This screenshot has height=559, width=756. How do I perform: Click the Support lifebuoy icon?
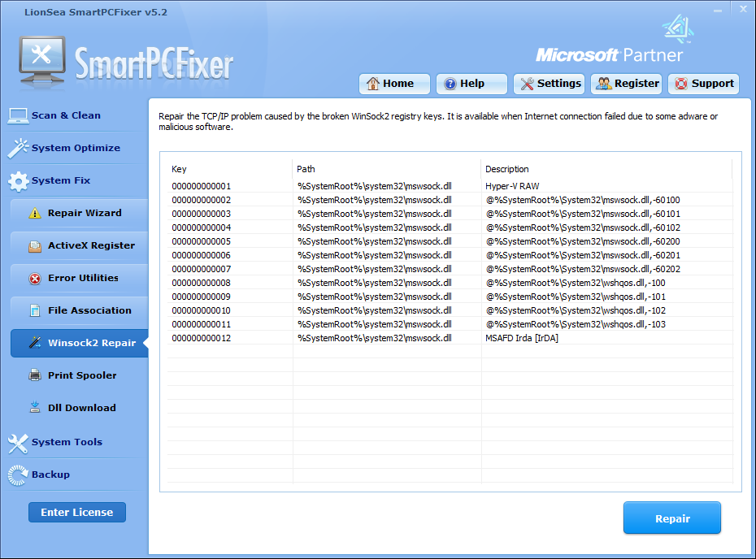click(x=681, y=84)
